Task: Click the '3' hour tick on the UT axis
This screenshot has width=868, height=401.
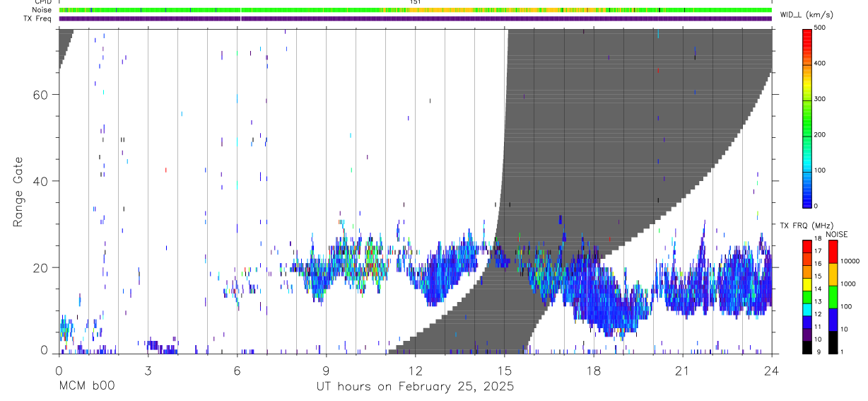Action: 148,369
